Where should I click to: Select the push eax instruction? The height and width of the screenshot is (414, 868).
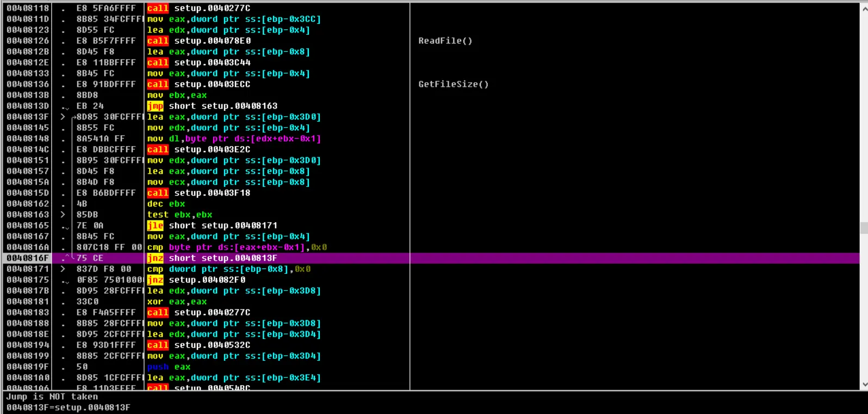click(x=169, y=367)
